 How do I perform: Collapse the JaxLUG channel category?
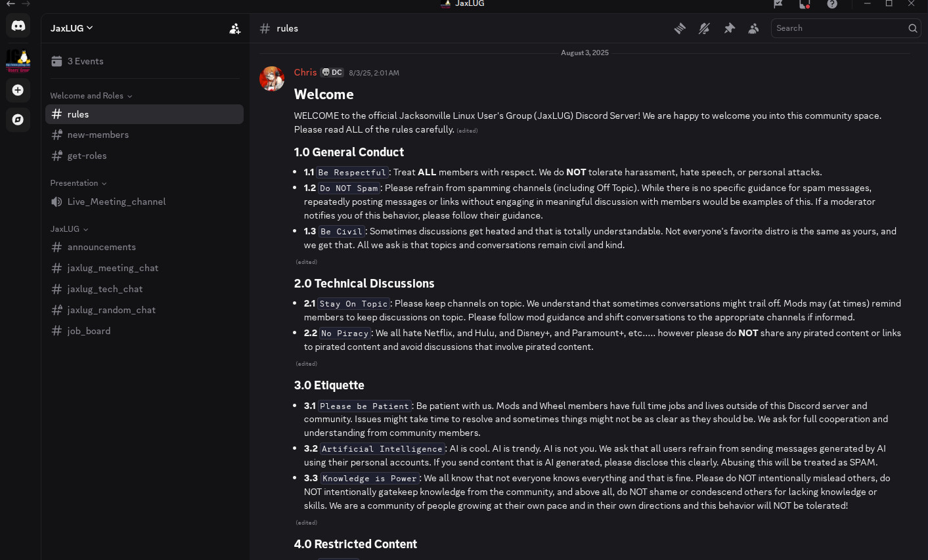pos(69,229)
